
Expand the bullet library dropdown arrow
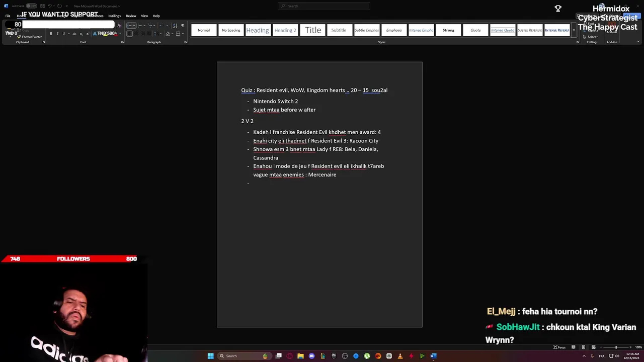134,26
